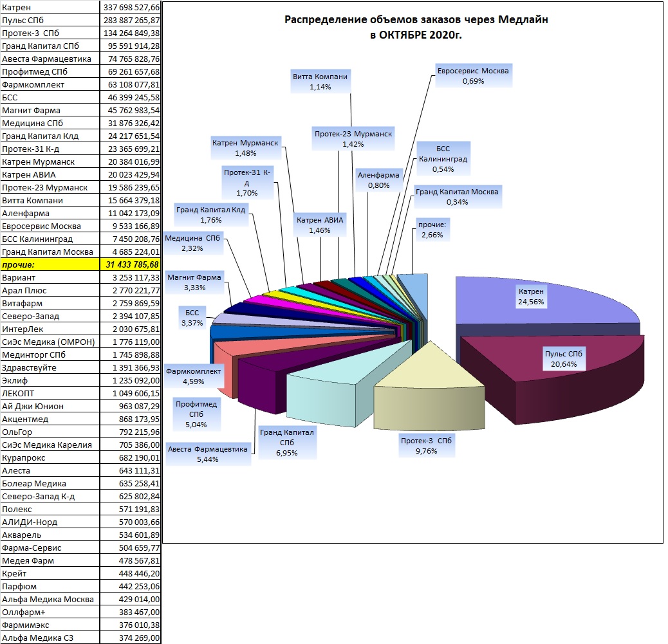
Task: Select the ИнтерЛек table cell
Action: [x=50, y=329]
